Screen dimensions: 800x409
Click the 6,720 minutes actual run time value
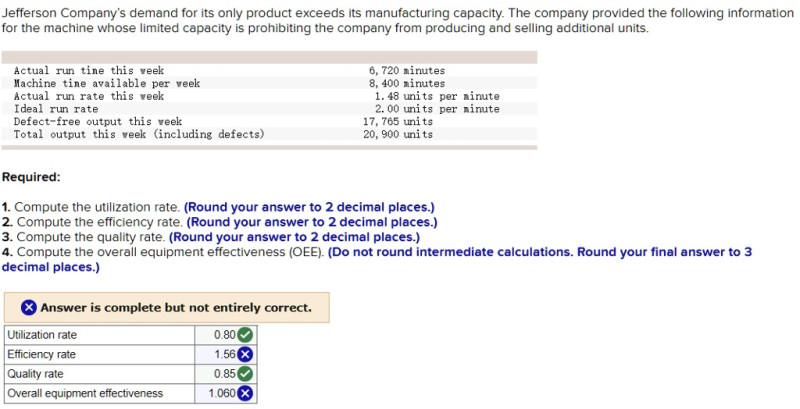coord(407,71)
